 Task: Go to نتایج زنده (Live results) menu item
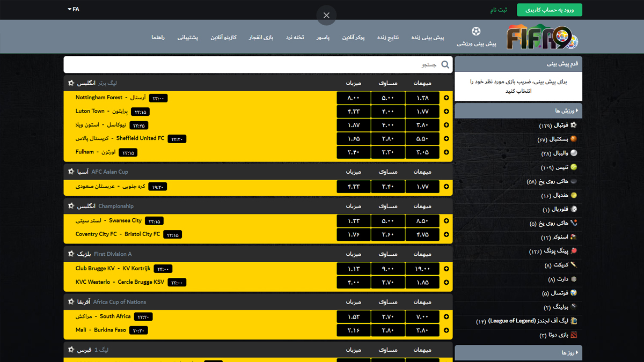388,38
